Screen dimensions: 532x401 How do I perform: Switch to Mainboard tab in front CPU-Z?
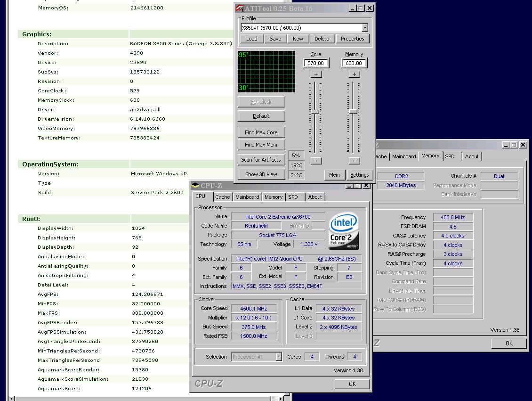coord(247,197)
